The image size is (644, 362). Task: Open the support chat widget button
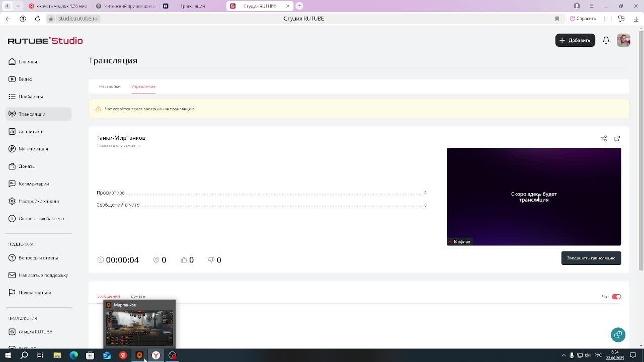[x=618, y=335]
